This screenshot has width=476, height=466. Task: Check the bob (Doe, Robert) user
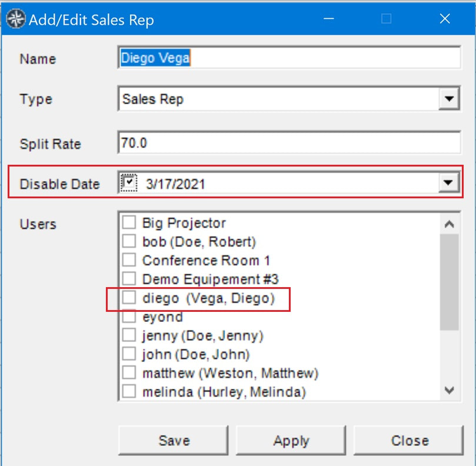coord(129,241)
